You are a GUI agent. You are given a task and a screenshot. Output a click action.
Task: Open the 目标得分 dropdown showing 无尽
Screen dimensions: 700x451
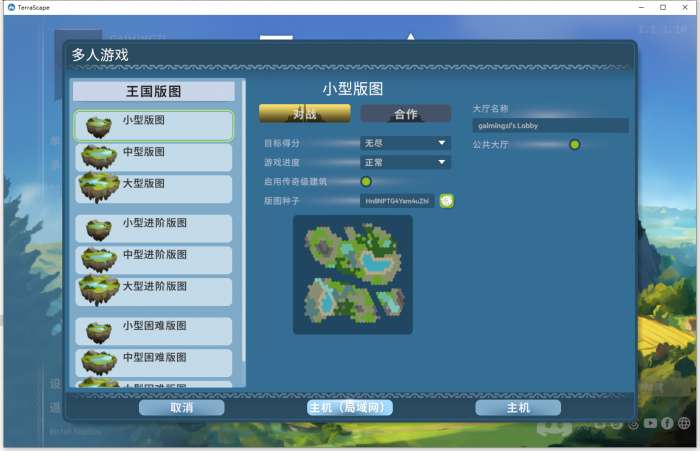(x=405, y=143)
